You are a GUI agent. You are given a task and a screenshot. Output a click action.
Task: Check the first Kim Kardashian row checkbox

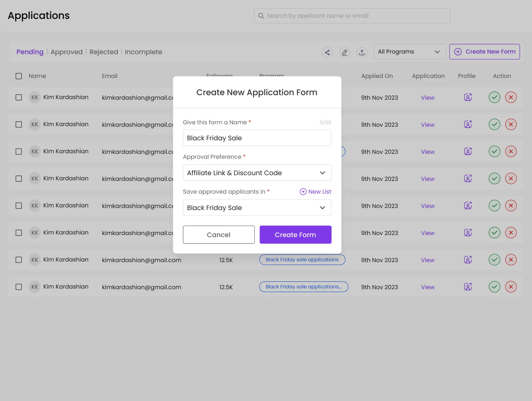click(x=19, y=97)
